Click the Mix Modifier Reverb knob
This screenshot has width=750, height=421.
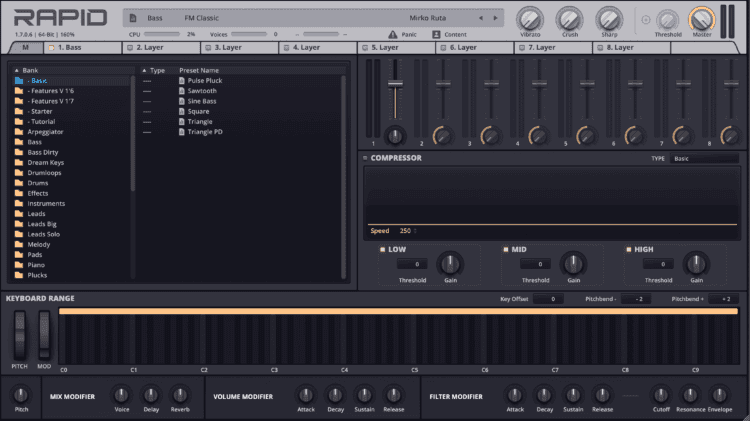pyautogui.click(x=180, y=395)
